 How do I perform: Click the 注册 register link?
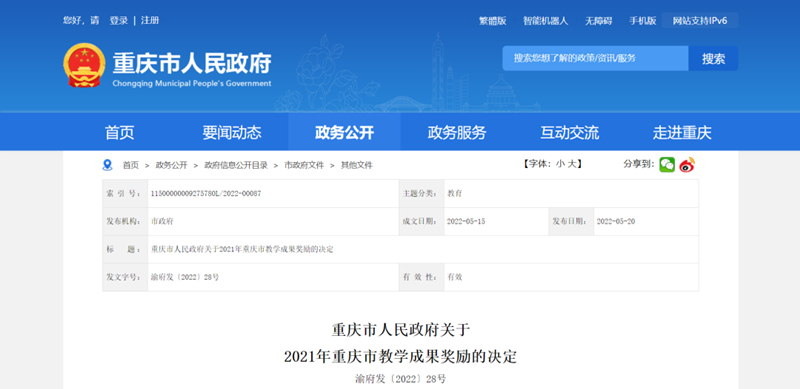pos(150,20)
